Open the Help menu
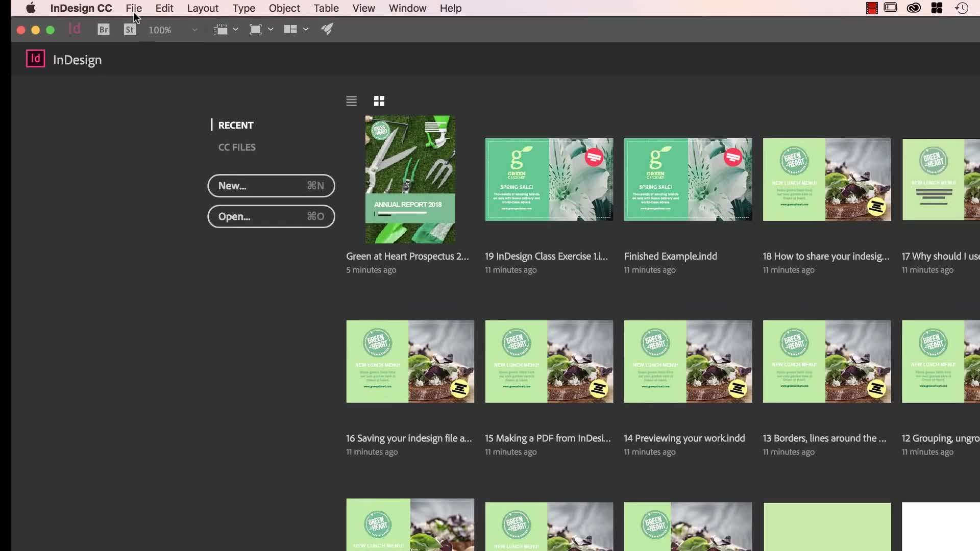Image resolution: width=980 pixels, height=551 pixels. (x=451, y=8)
